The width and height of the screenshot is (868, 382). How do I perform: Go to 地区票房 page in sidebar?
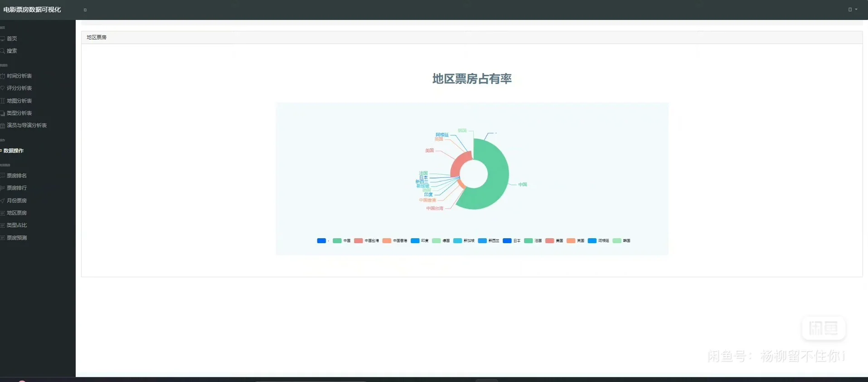pos(17,213)
